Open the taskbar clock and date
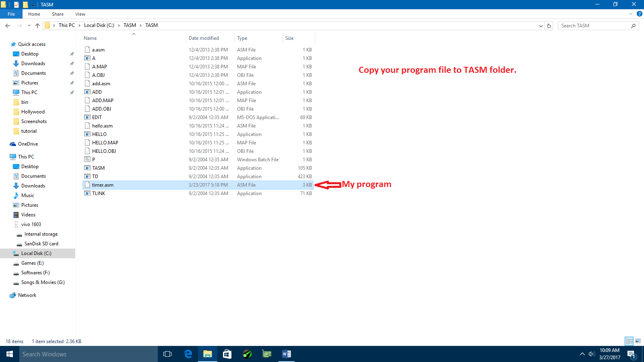Viewport: 644px width, 362px height. 609,354
